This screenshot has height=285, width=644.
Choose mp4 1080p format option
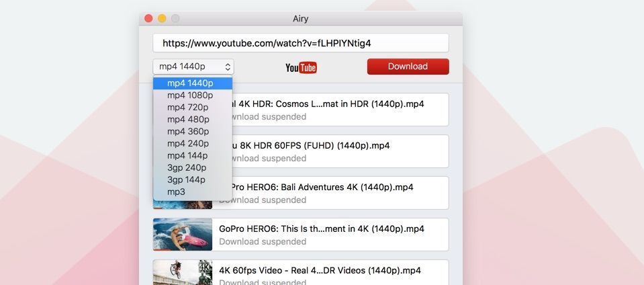[x=193, y=95]
